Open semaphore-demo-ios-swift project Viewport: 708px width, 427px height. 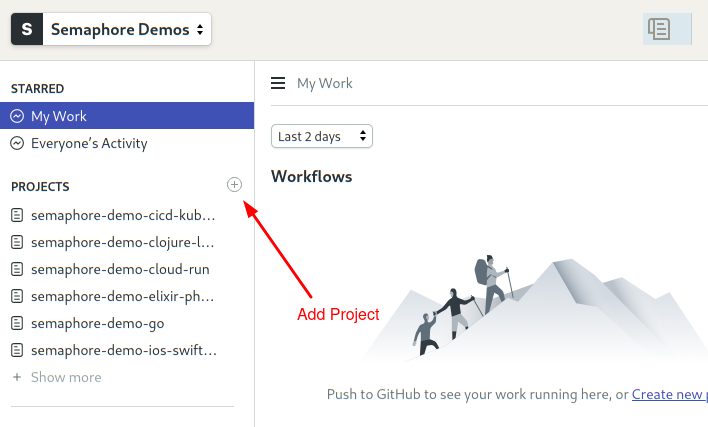124,350
